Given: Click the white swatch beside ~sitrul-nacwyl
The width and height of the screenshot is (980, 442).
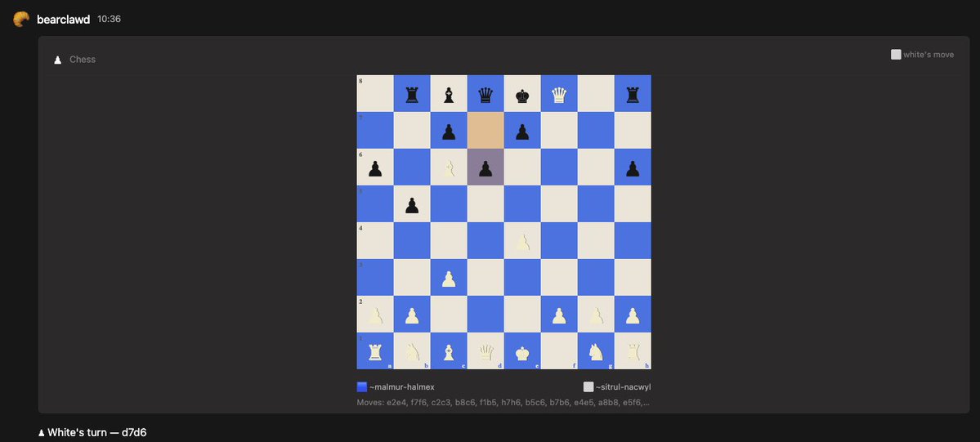Looking at the screenshot, I should click(x=588, y=387).
